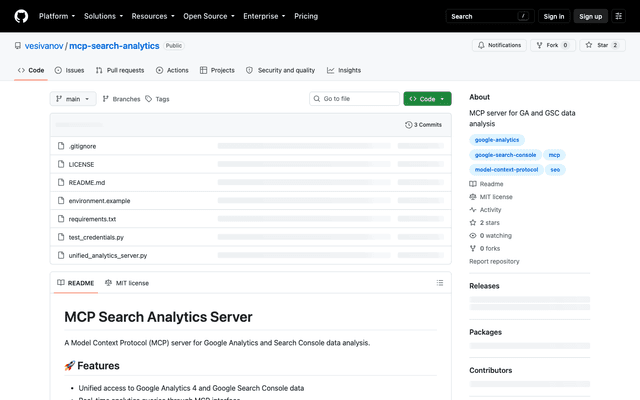640x400 pixels.
Task: Open the vesivanov owner profile link
Action: [x=44, y=46]
